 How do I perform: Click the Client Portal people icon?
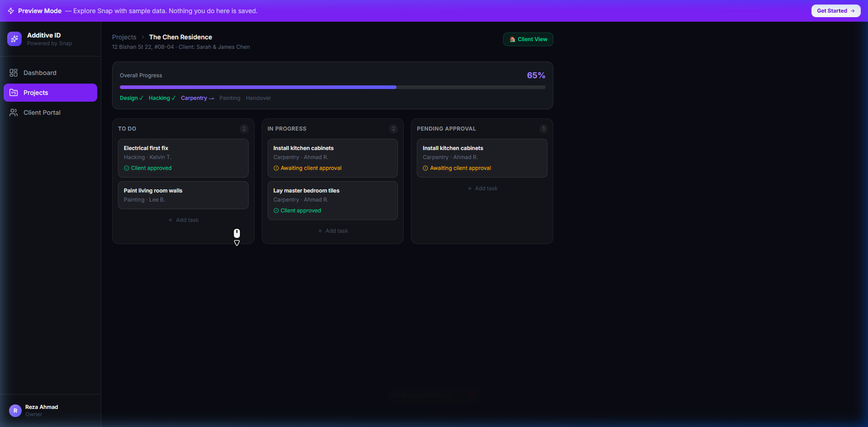coord(14,113)
